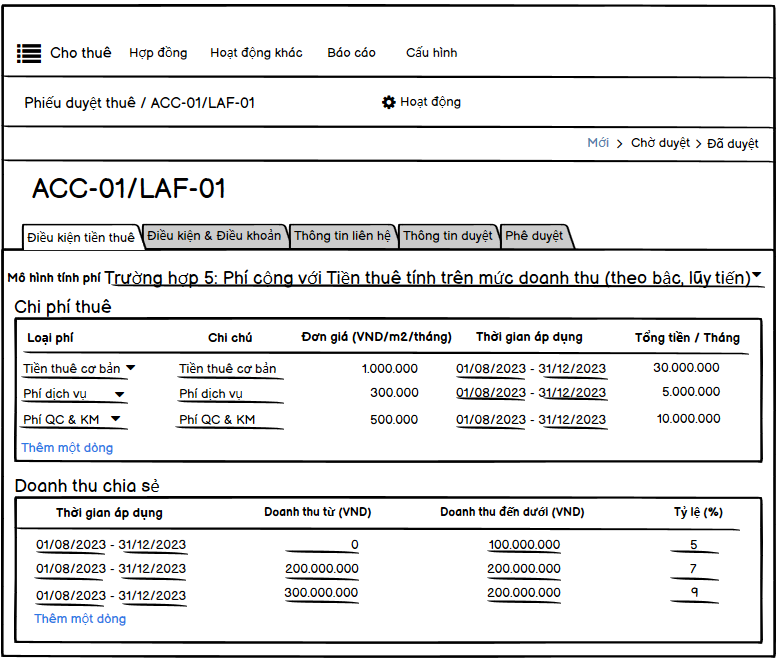778x661 pixels.
Task: Edit the Phí QC & KM note field
Action: pyautogui.click(x=230, y=420)
